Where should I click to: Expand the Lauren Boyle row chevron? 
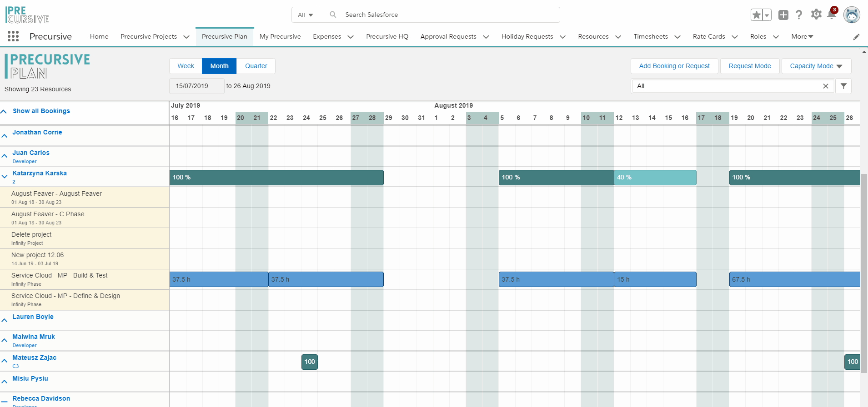pyautogui.click(x=4, y=320)
